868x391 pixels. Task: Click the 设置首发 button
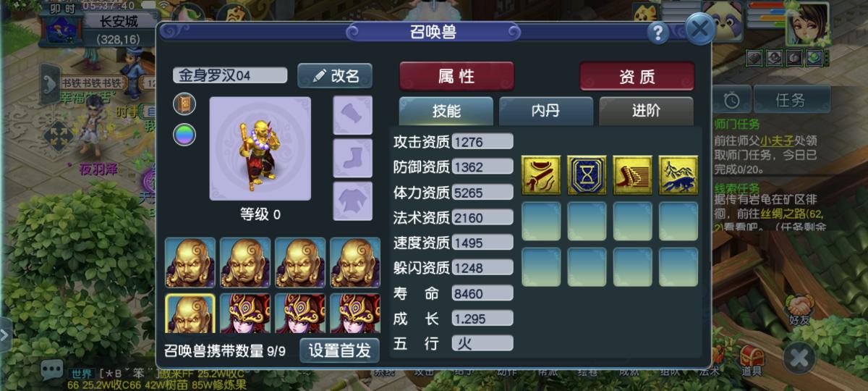tap(339, 350)
